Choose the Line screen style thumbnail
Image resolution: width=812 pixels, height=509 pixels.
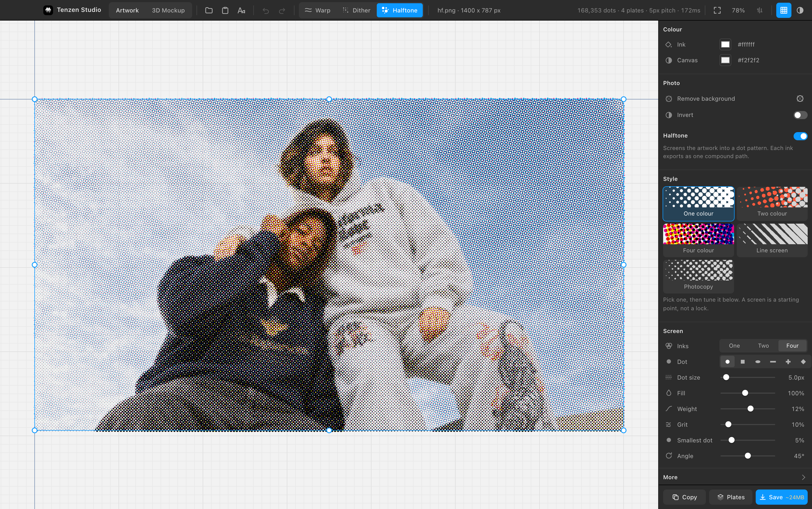pyautogui.click(x=772, y=240)
